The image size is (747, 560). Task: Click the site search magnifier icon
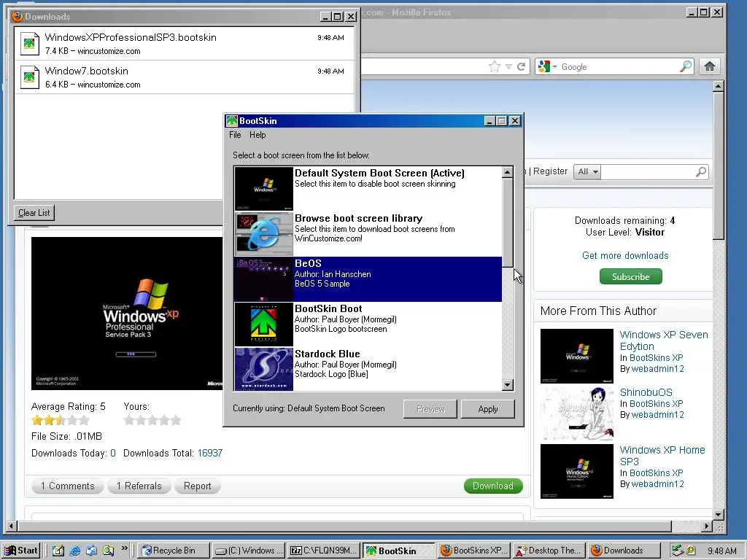(701, 172)
